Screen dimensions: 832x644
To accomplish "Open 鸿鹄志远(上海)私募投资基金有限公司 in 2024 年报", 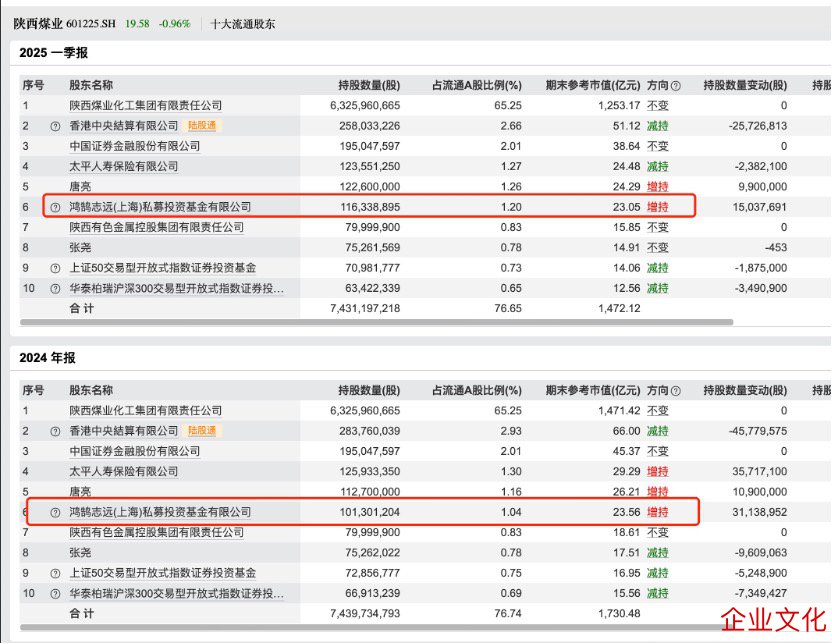I will (x=160, y=512).
